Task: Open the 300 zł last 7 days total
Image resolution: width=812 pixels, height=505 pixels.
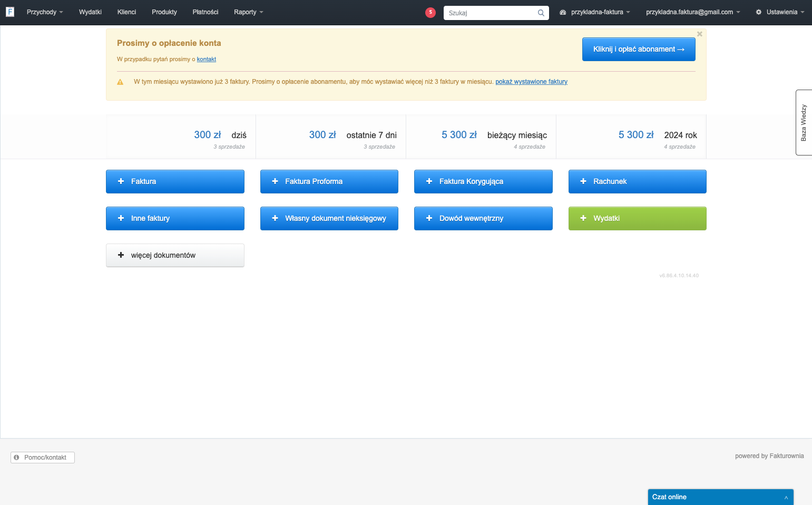Action: (322, 135)
